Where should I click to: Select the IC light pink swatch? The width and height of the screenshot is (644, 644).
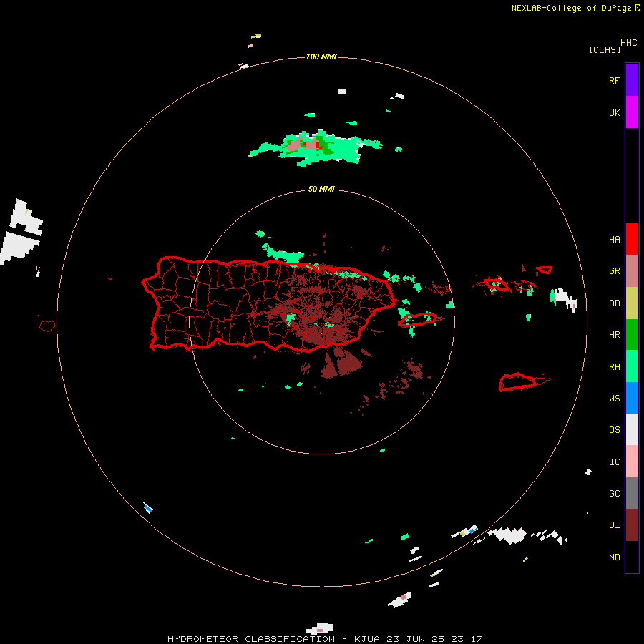click(x=632, y=462)
